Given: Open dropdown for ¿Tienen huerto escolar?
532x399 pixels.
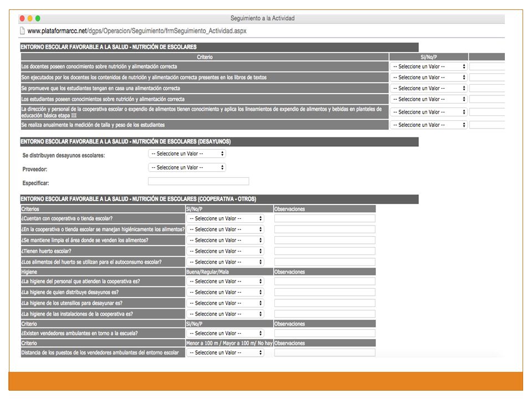Looking at the screenshot, I should pos(225,251).
